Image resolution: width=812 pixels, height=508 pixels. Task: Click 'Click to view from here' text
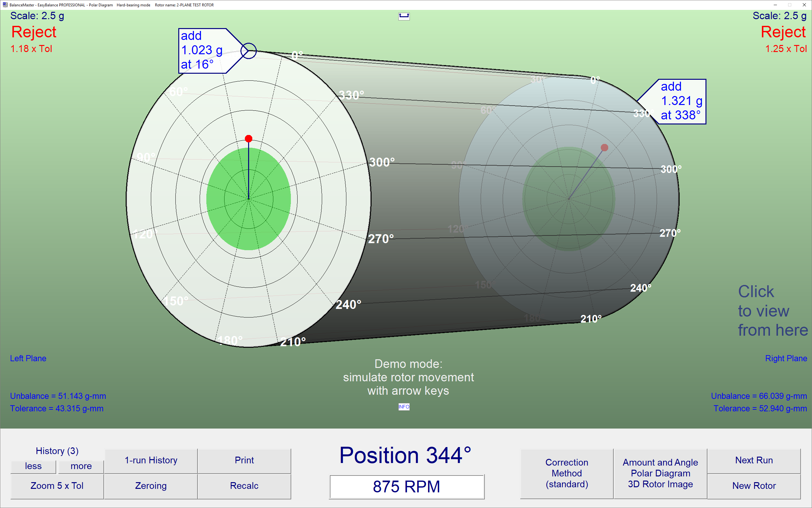[772, 310]
